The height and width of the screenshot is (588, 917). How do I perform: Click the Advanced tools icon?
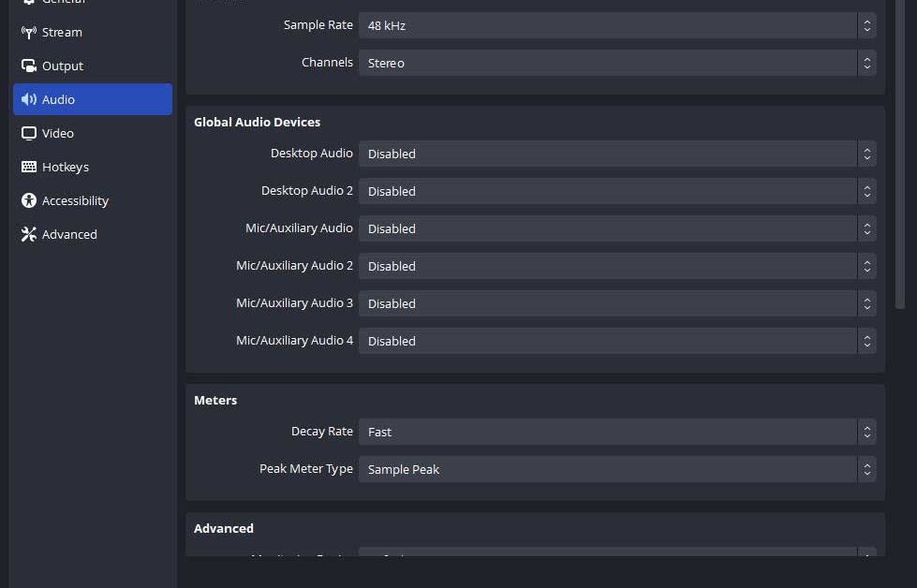tap(28, 234)
